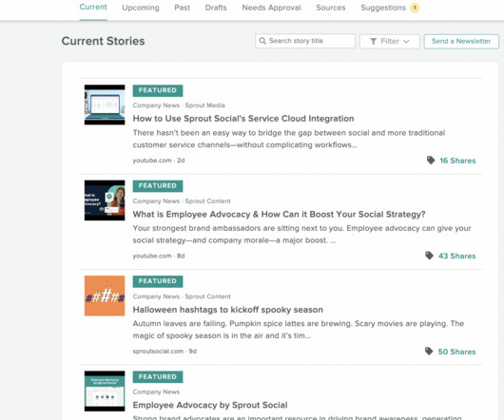Open the 16 Shares link
This screenshot has width=504, height=420.
point(457,161)
